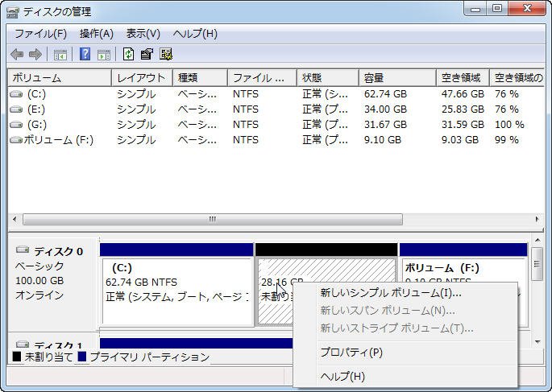552x392 pixels.
Task: Click the 9.10 GB capacity cell
Action: coord(383,140)
